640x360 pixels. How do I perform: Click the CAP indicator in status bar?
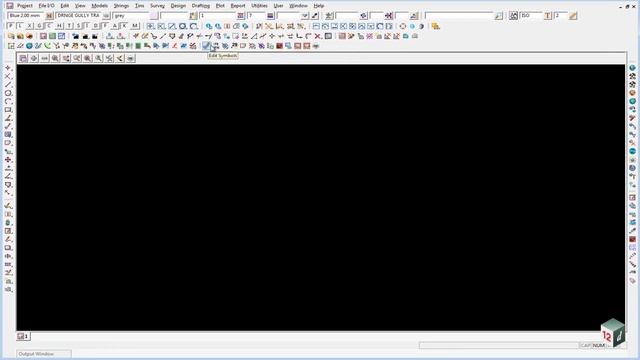click(x=585, y=345)
